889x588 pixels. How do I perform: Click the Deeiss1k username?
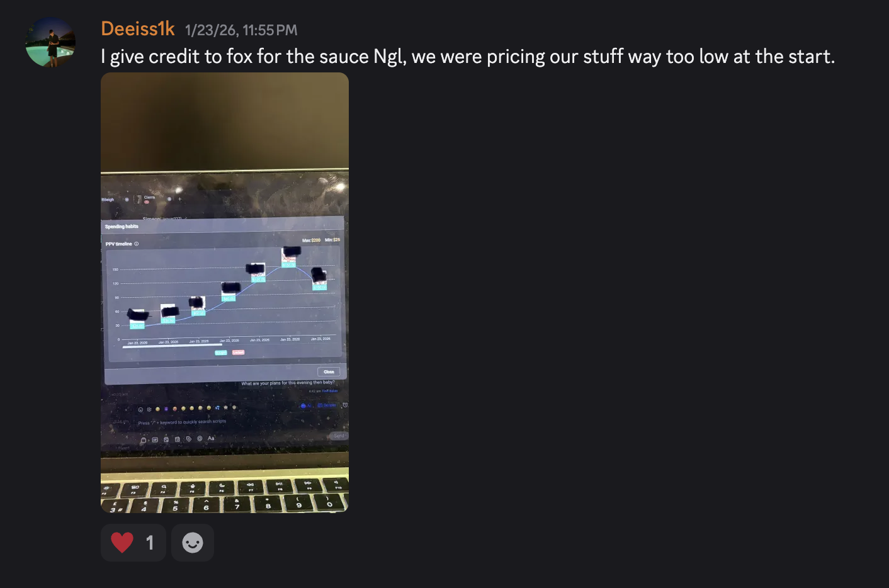[x=138, y=29]
